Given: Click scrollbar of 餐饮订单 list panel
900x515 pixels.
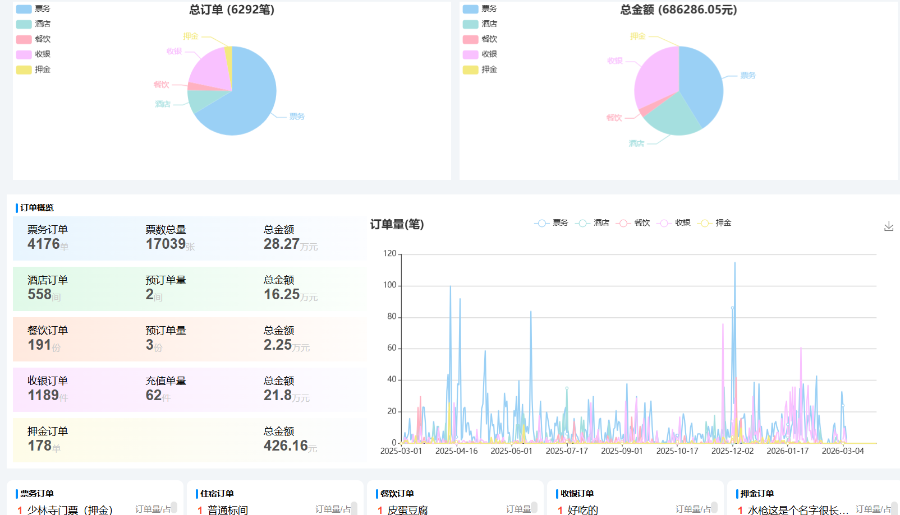Looking at the screenshot, I should pyautogui.click(x=534, y=508).
